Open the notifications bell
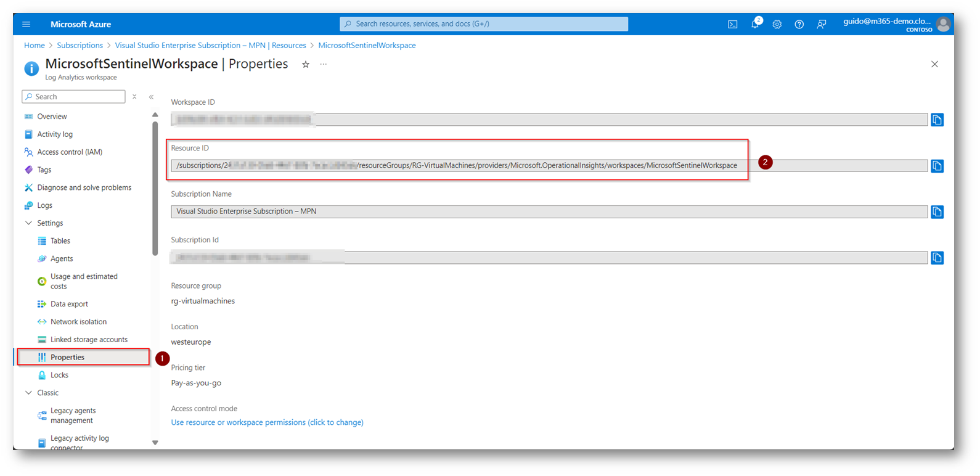980x476 pixels. [755, 24]
